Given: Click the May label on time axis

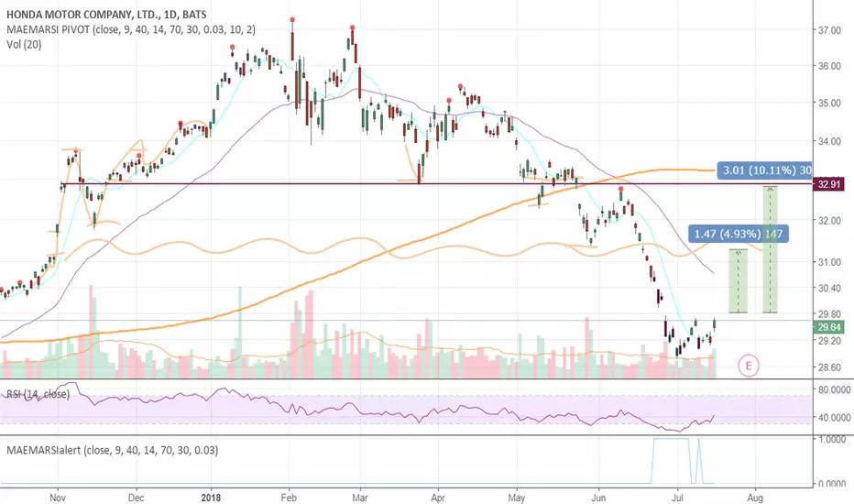Looking at the screenshot, I should click(516, 498).
